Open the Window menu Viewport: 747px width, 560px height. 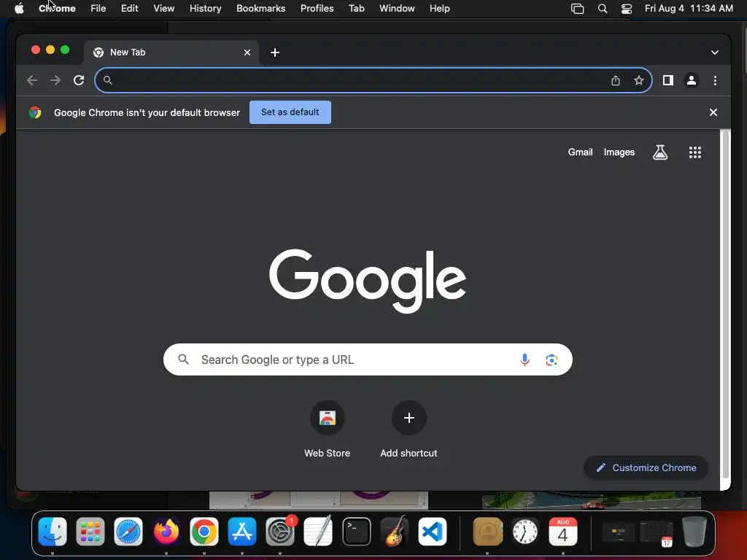(x=397, y=9)
